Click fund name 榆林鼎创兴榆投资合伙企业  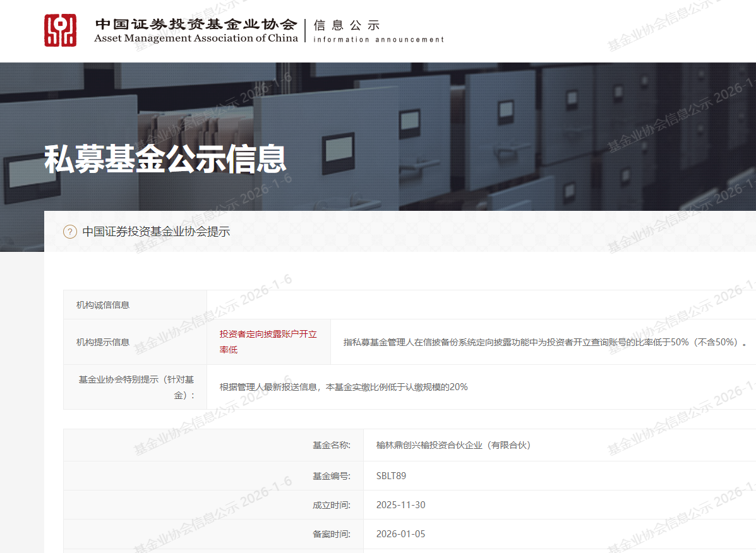click(453, 445)
